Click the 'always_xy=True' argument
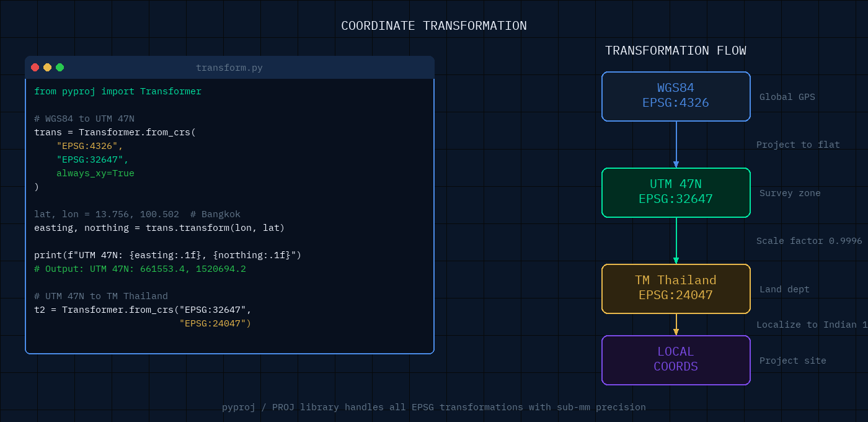The height and width of the screenshot is (422, 868). point(95,173)
